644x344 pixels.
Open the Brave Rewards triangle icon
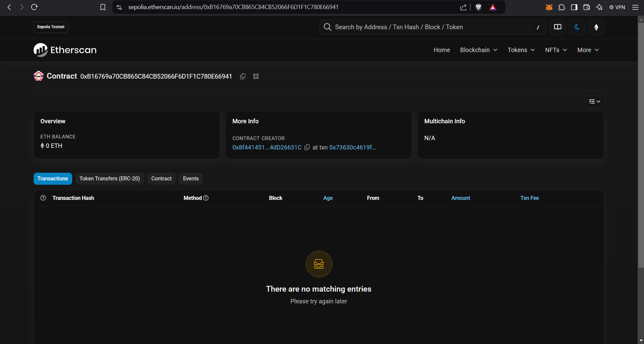click(493, 7)
